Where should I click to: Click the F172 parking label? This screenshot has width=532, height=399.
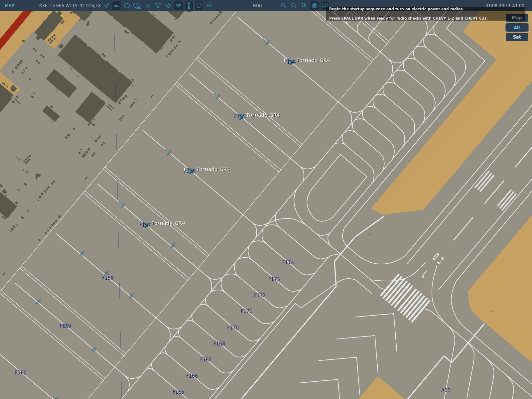260,296
